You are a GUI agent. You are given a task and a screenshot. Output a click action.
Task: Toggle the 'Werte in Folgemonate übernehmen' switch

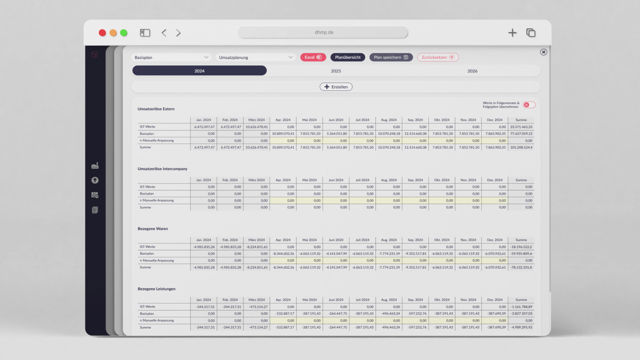(x=529, y=105)
